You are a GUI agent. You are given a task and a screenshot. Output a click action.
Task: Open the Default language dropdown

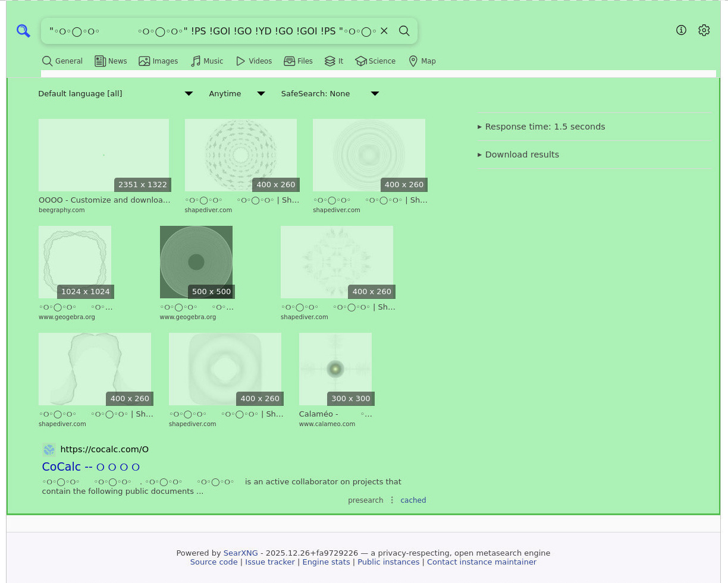[115, 94]
